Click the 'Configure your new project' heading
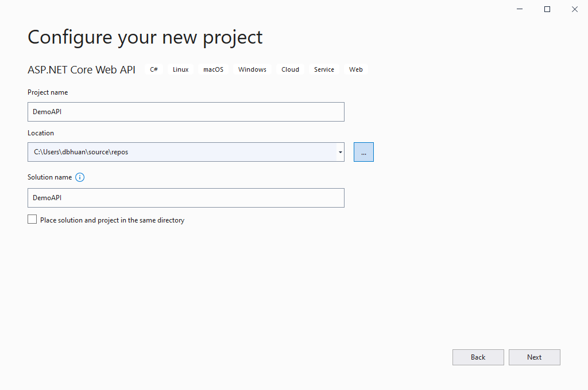588x390 pixels. click(145, 37)
